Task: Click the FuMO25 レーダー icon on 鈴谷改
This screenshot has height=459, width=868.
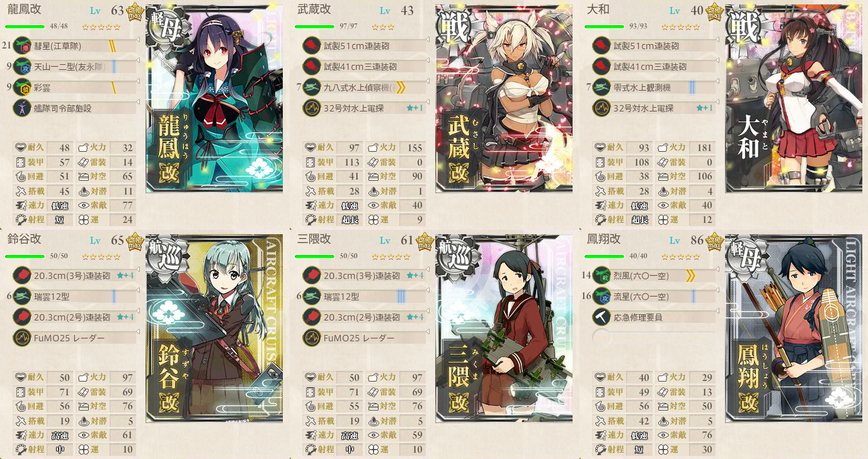Action: (22, 338)
